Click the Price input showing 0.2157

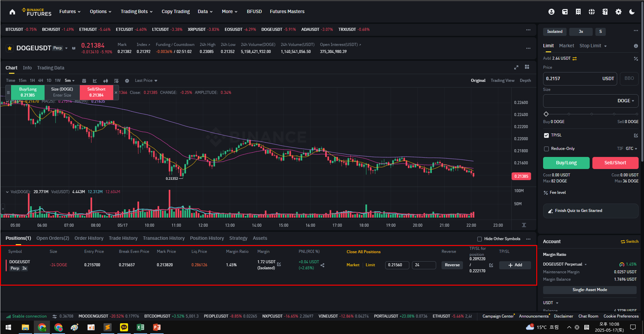(x=580, y=79)
